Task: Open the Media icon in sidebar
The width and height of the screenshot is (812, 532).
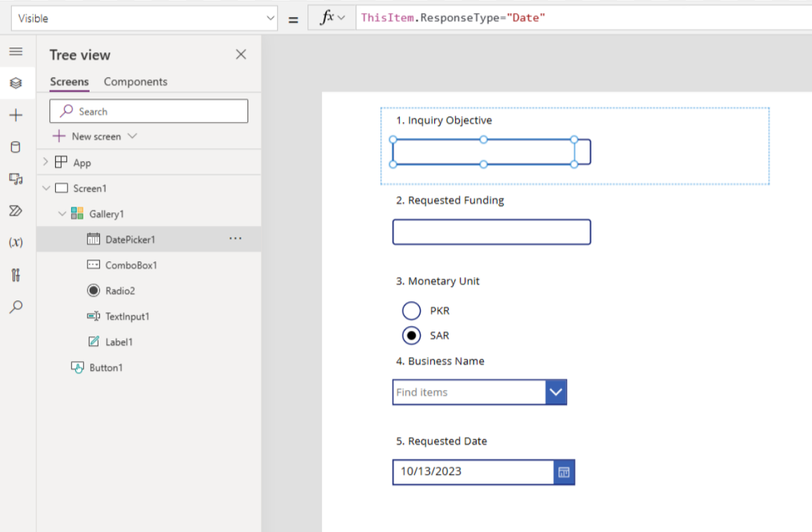Action: (x=15, y=178)
